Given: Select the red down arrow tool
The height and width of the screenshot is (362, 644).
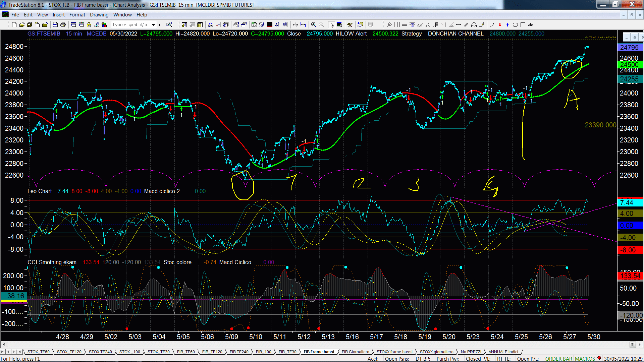Looking at the screenshot, I should pyautogui.click(x=500, y=25).
